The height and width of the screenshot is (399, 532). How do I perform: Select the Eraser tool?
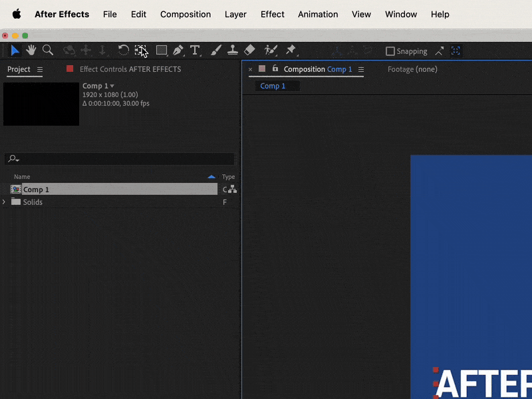tap(249, 51)
